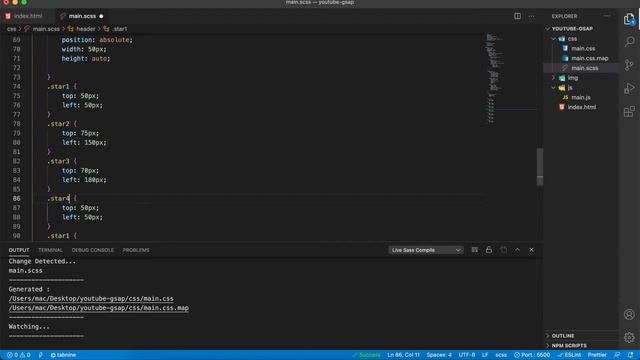This screenshot has height=360, width=640.
Task: Open Live Sass Compile output channel dropdown
Action: pos(426,250)
